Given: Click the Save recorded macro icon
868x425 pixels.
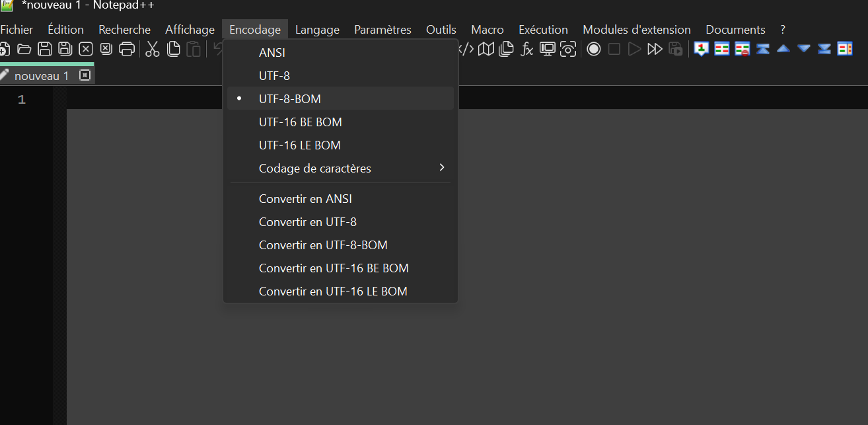Looking at the screenshot, I should pos(676,49).
